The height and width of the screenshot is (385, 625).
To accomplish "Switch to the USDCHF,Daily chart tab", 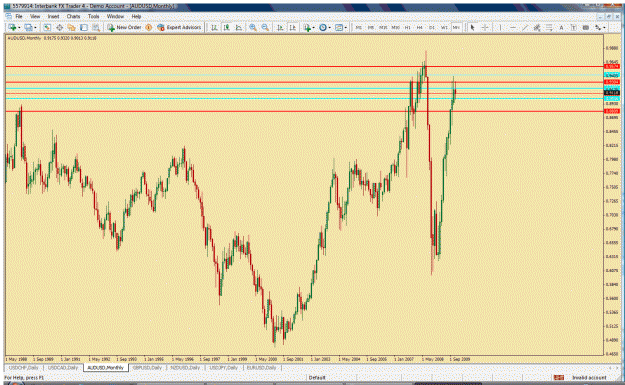I will 24,367.
